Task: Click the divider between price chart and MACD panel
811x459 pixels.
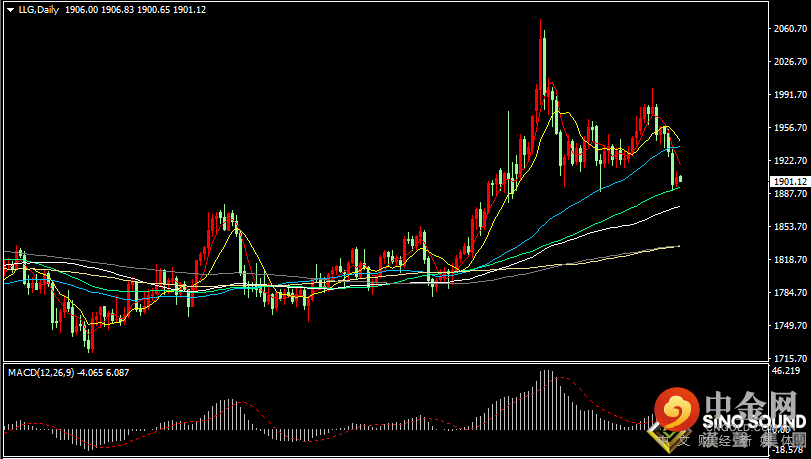Action: point(400,362)
